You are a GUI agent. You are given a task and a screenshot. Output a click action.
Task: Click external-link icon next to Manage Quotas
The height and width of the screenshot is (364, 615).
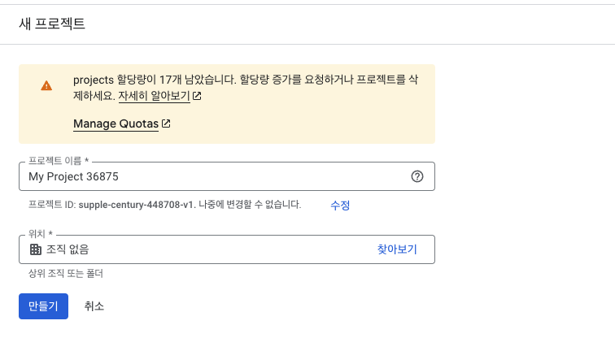click(166, 124)
